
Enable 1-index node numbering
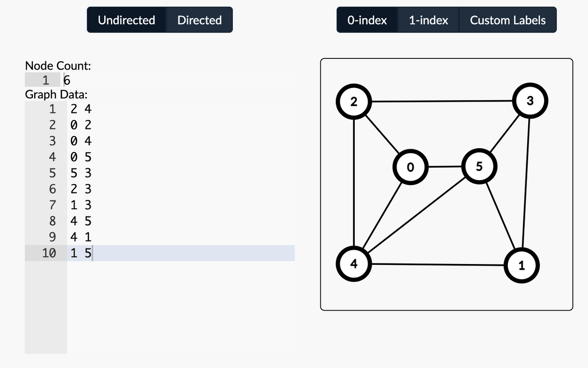point(428,20)
